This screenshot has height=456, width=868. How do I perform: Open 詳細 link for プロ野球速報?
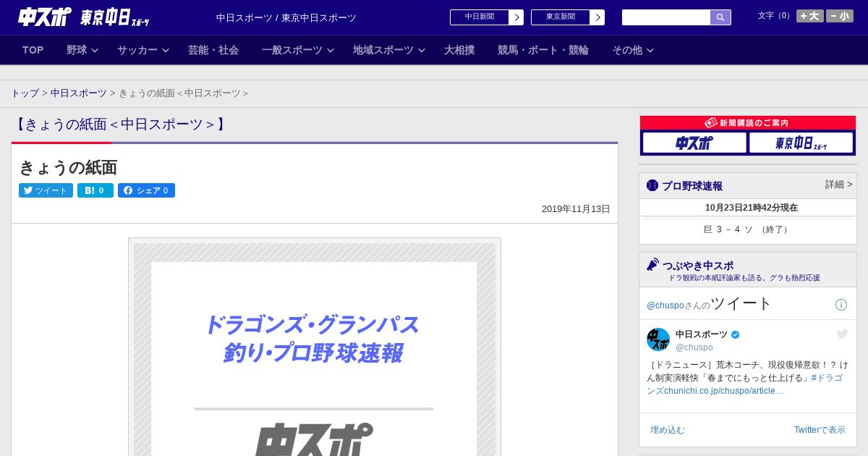click(839, 185)
